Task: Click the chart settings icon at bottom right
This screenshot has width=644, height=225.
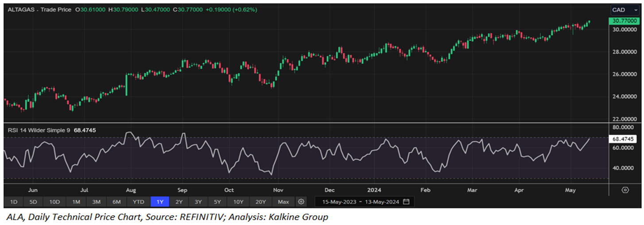Action: 625,190
